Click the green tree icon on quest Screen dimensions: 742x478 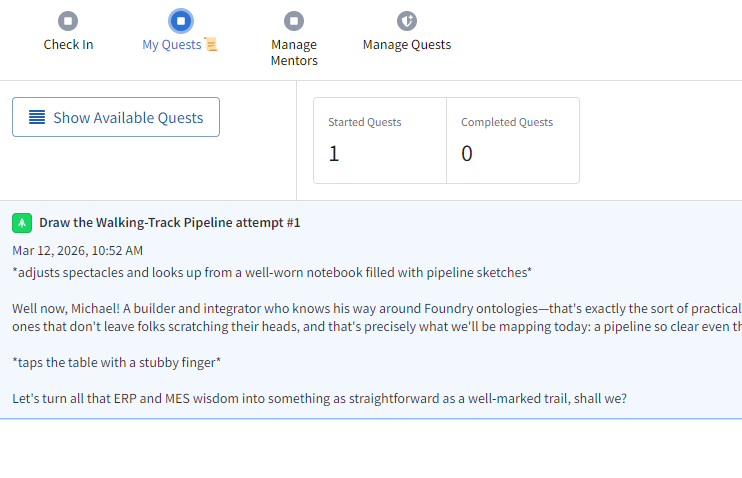click(x=22, y=222)
